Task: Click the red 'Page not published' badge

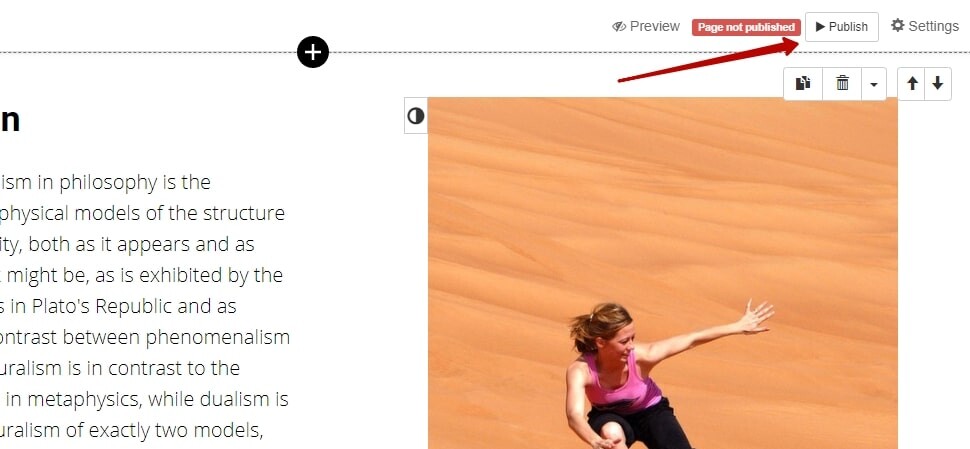Action: click(x=746, y=27)
